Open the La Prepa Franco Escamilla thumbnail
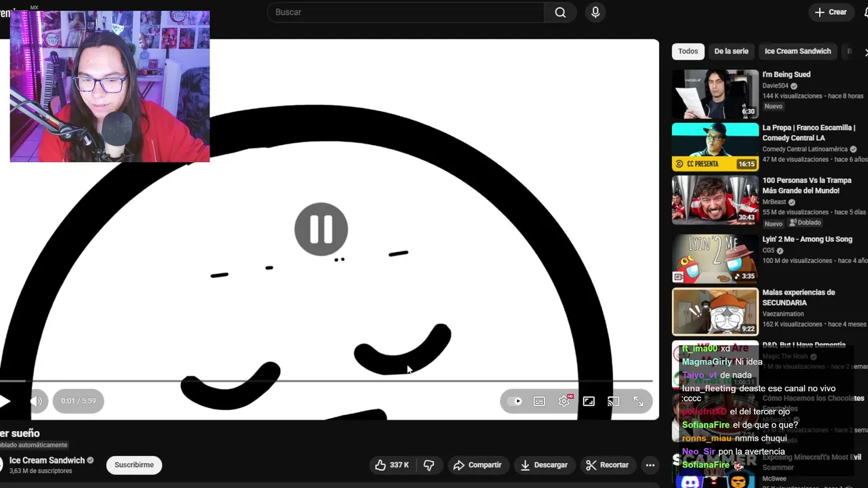 715,147
